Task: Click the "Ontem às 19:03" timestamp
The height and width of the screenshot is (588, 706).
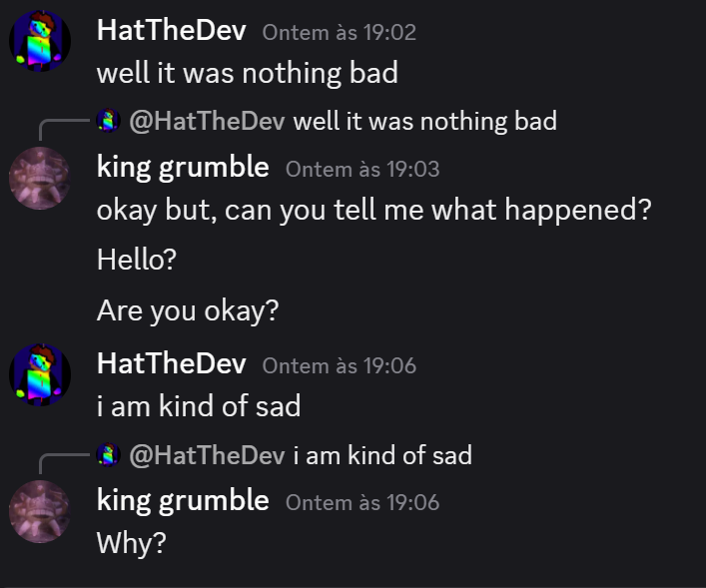Action: (362, 169)
